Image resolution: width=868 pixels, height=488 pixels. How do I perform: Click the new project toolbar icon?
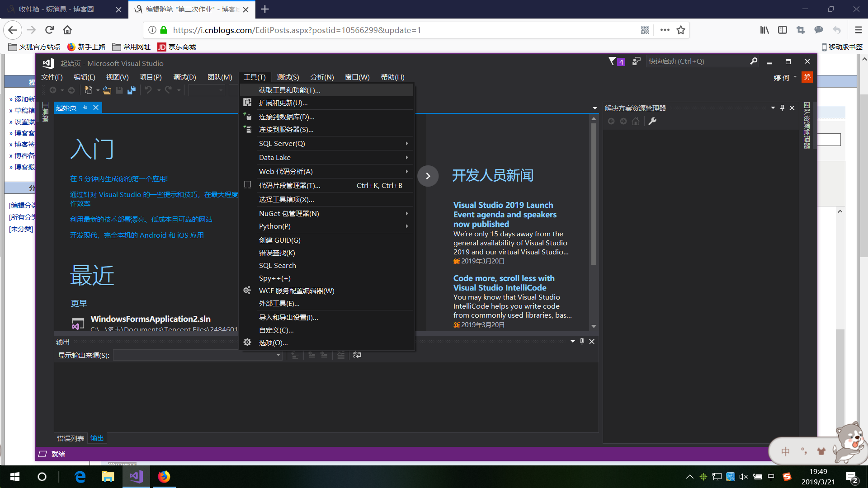88,90
